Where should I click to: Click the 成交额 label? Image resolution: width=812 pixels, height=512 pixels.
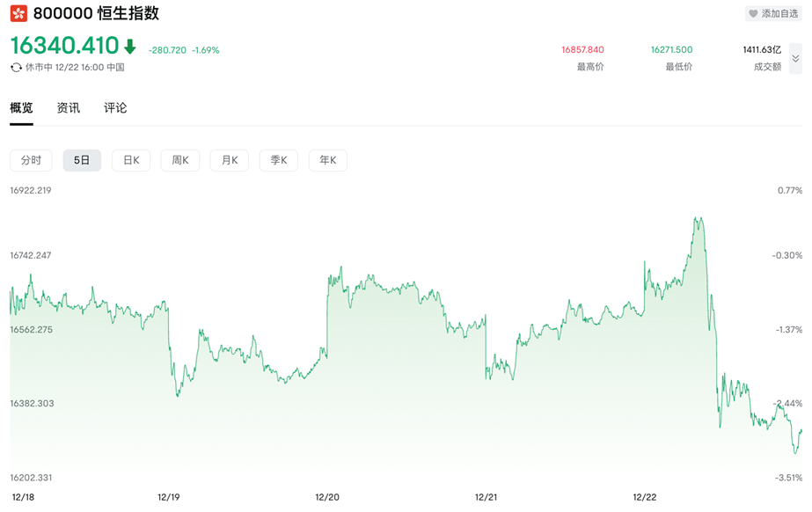click(x=767, y=67)
